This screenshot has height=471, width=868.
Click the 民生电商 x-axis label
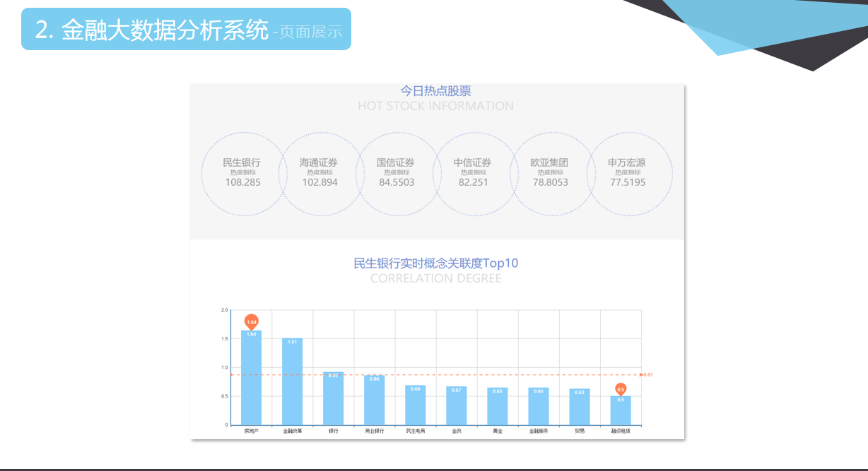416,431
